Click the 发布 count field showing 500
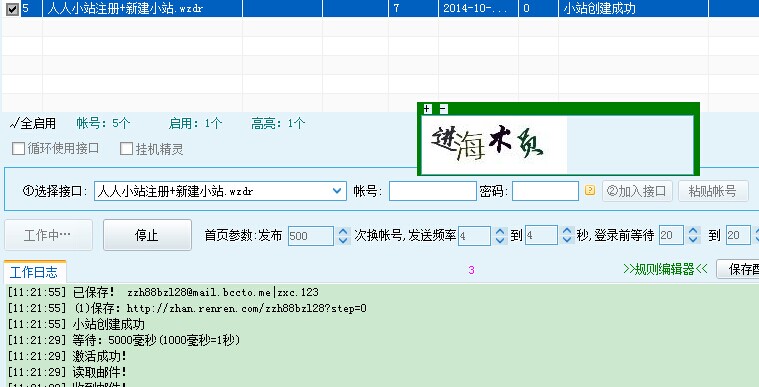Viewport: 759px width, 387px height. [311, 236]
